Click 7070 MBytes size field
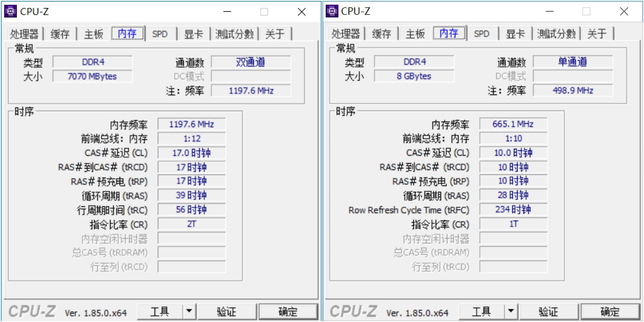 click(92, 76)
